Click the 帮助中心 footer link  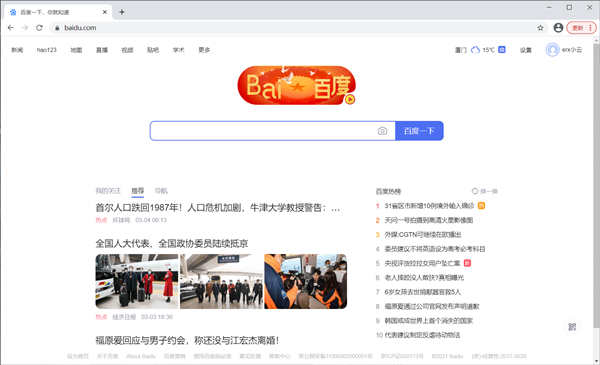point(280,356)
